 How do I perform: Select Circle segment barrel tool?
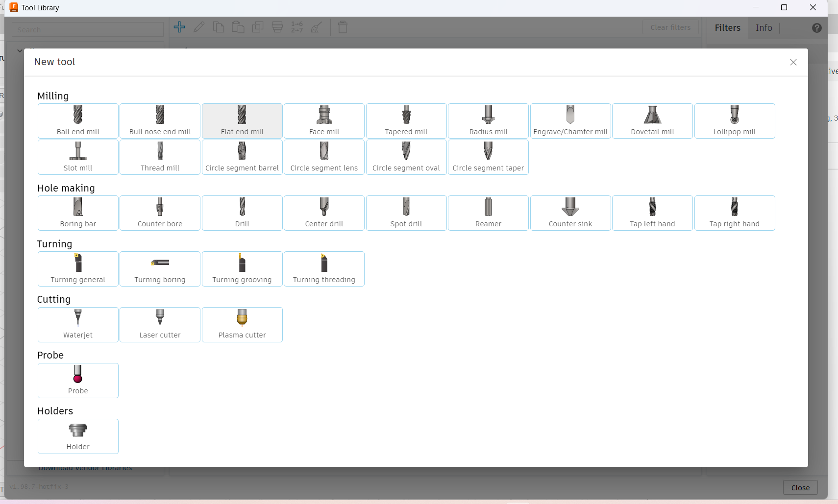coord(242,157)
